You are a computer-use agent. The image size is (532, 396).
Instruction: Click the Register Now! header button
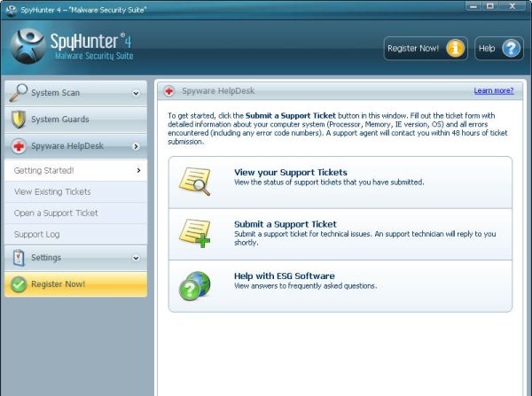coord(426,49)
